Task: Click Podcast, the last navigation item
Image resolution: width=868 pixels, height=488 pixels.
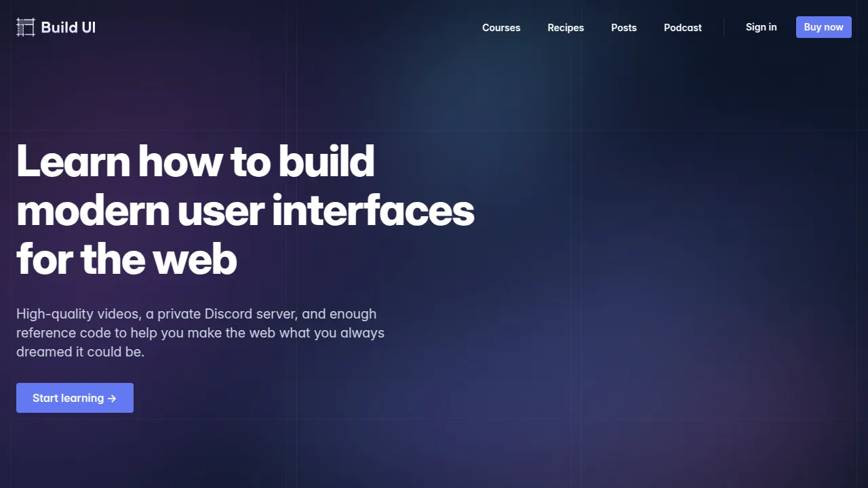Action: 683,28
